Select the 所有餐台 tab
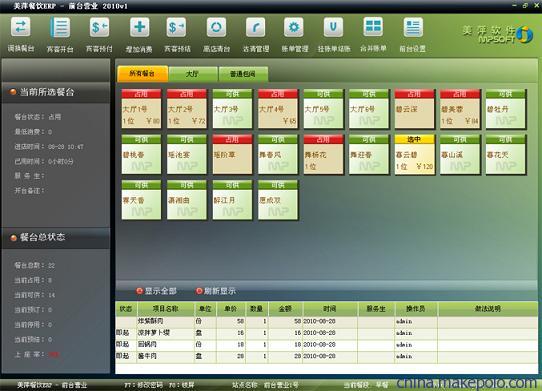This screenshot has width=542, height=391. pos(142,74)
